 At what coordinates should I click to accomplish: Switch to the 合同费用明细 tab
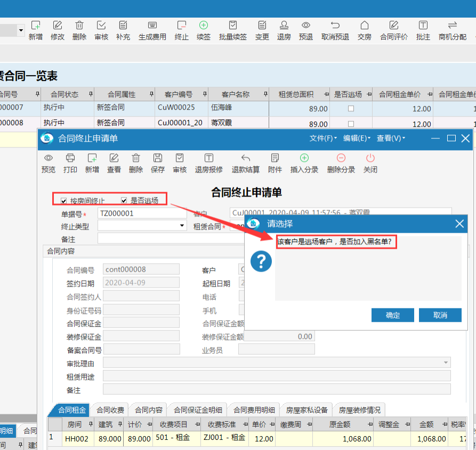[x=254, y=410]
